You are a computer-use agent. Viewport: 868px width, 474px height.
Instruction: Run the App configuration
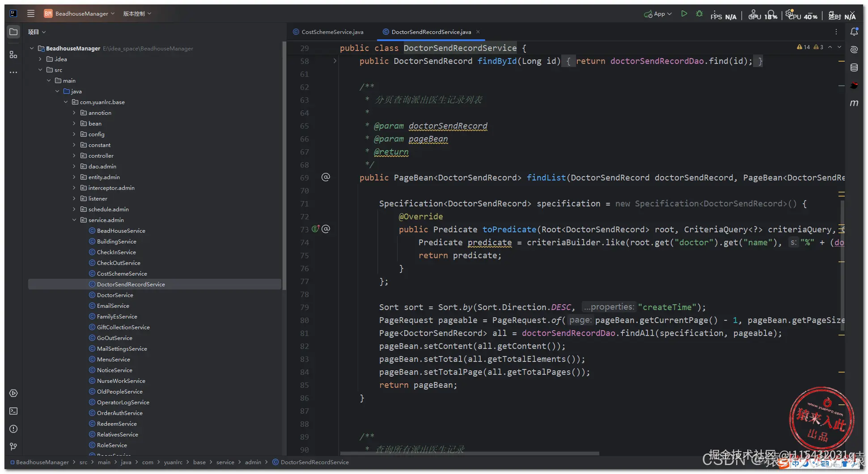(x=684, y=14)
